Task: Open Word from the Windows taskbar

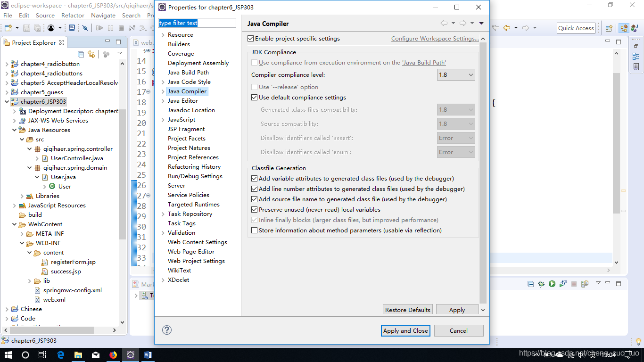Action: pos(148,354)
